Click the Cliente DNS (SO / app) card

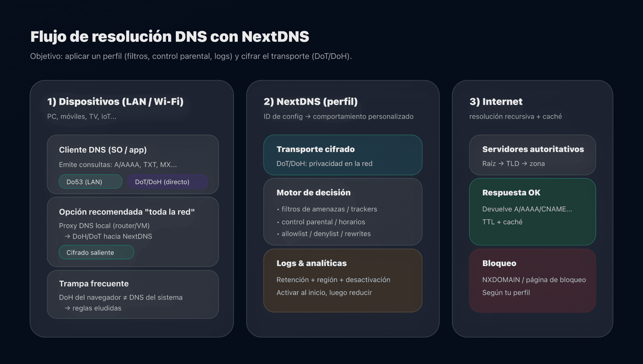(133, 164)
